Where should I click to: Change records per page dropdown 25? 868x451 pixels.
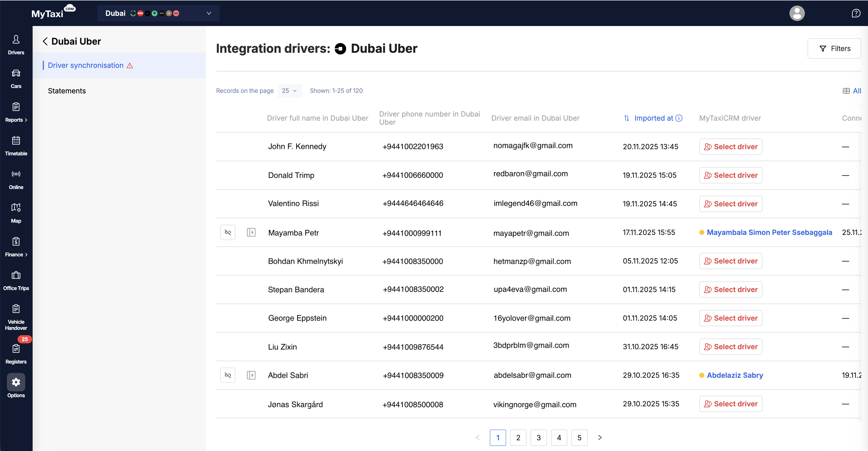(x=290, y=91)
